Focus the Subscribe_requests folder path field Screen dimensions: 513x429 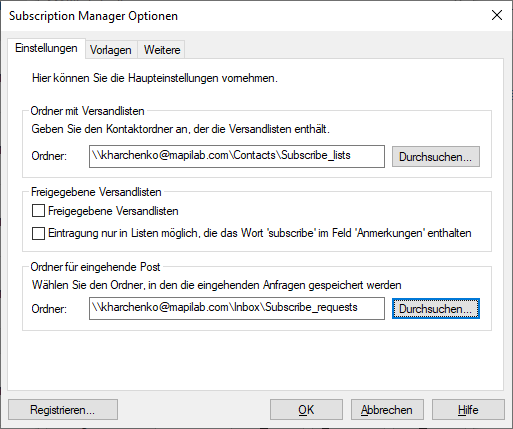pyautogui.click(x=237, y=308)
